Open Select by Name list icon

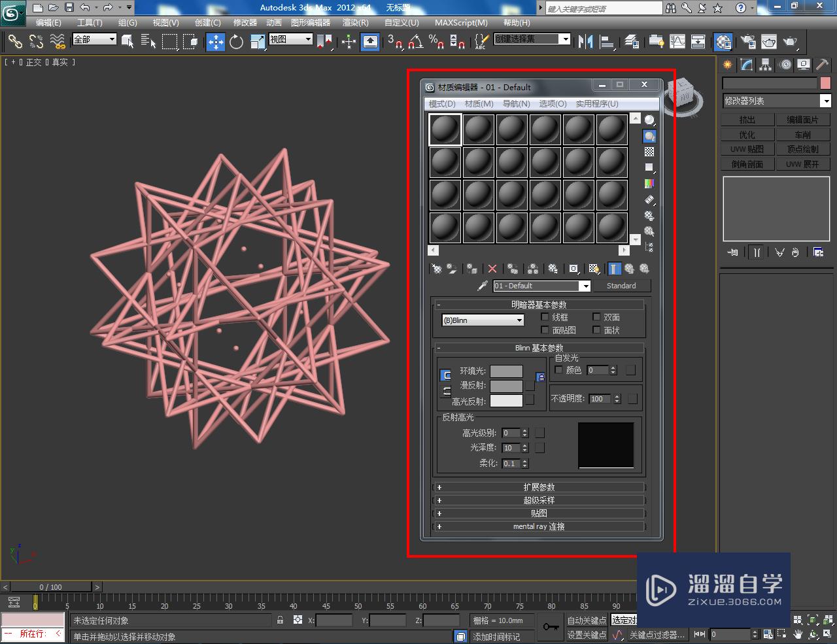[148, 42]
